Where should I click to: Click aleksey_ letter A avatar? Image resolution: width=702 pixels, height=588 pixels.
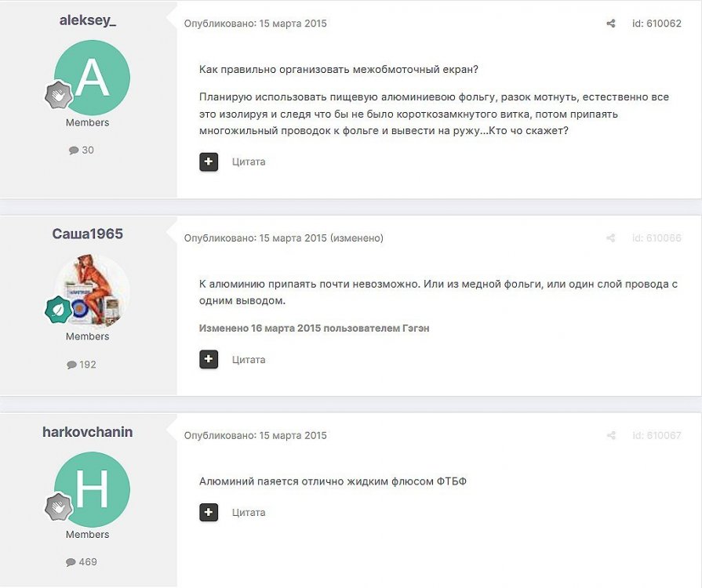point(93,78)
